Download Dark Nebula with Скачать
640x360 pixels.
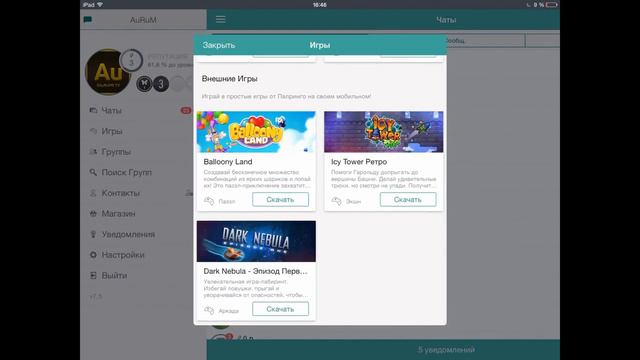click(280, 309)
